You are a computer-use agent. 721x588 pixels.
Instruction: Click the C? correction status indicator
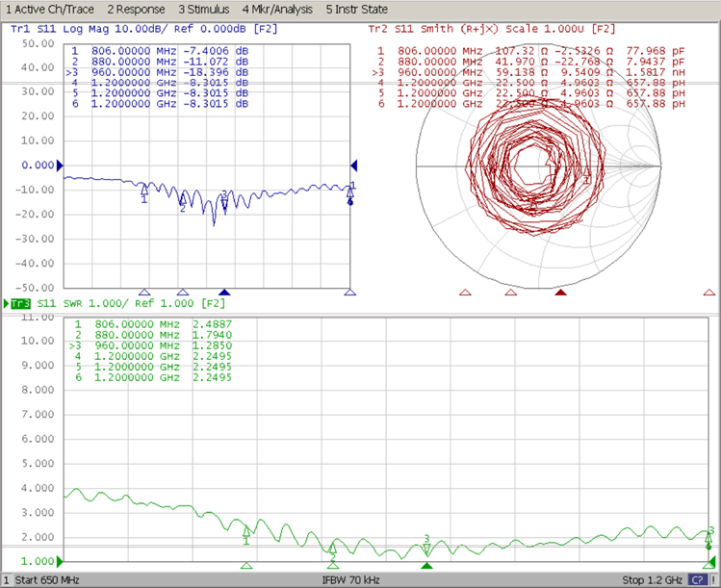697,580
